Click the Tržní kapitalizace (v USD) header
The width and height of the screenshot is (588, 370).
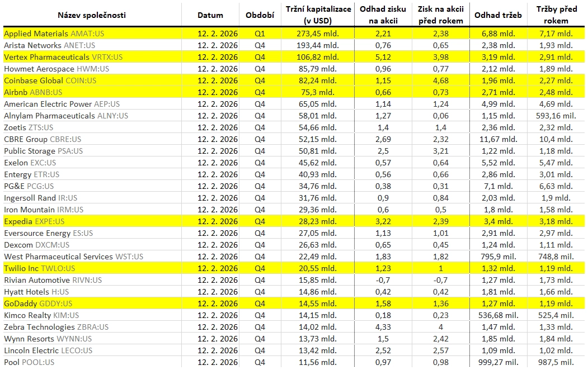point(318,15)
